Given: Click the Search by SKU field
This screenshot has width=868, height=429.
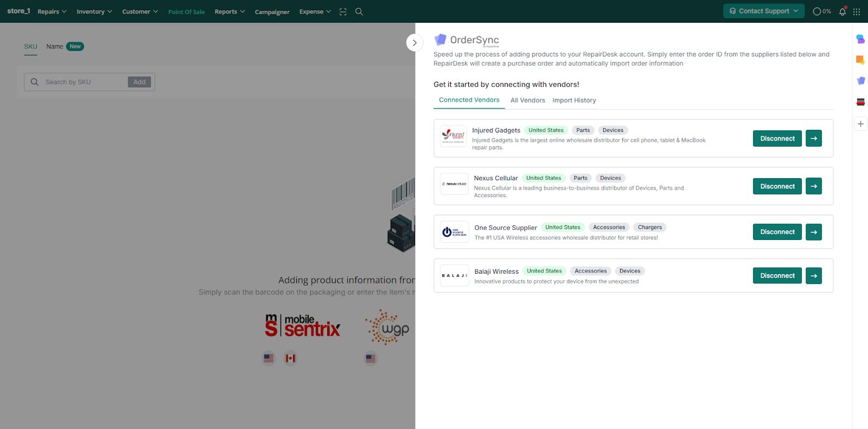Looking at the screenshot, I should click(84, 82).
